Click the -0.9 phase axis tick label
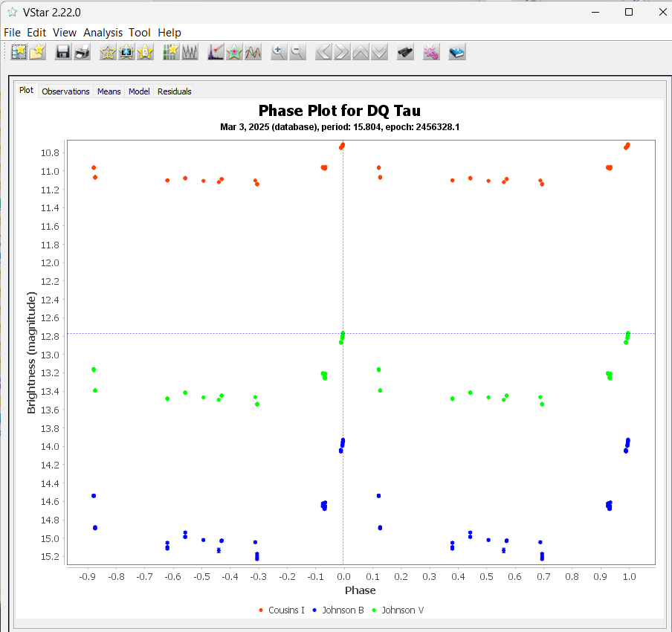 click(x=87, y=577)
